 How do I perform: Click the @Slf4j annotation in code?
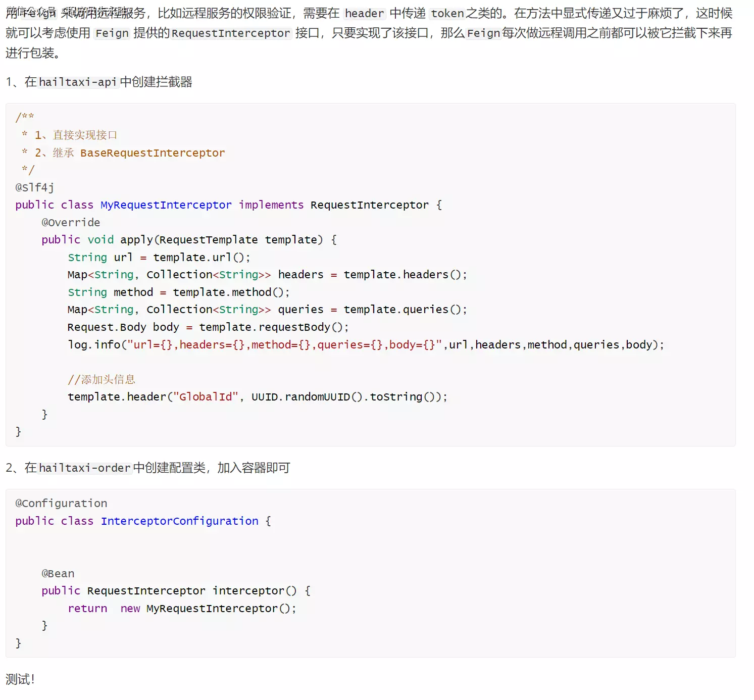(x=35, y=188)
